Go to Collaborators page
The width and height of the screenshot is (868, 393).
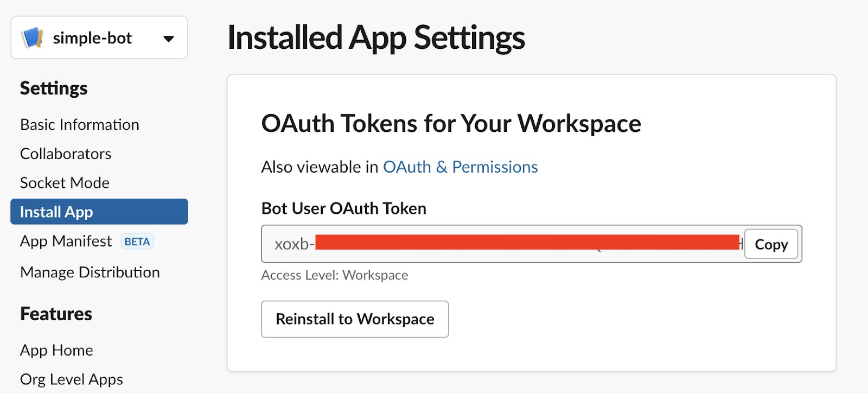click(66, 154)
